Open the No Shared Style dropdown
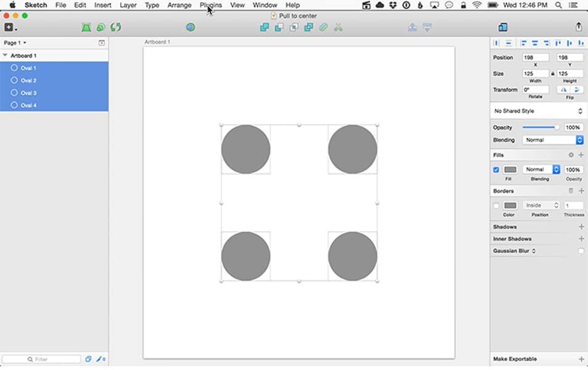 click(538, 111)
